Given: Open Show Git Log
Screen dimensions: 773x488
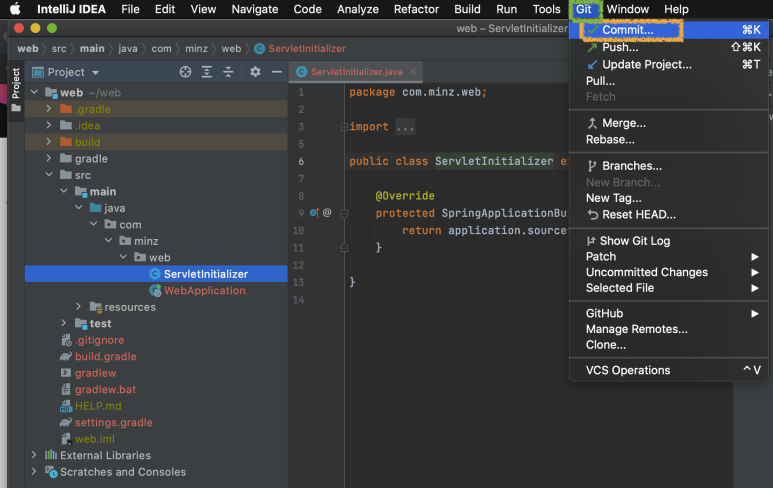Looking at the screenshot, I should coord(668,241).
